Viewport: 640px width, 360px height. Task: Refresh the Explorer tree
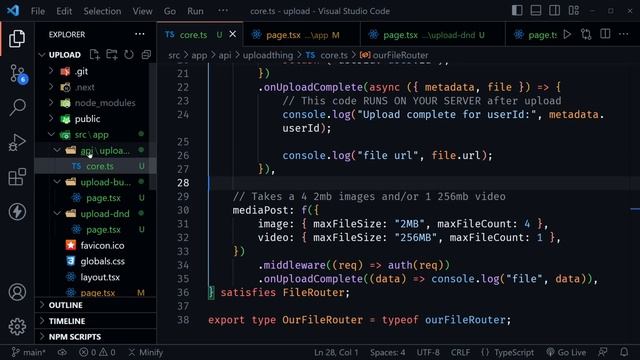tap(129, 54)
